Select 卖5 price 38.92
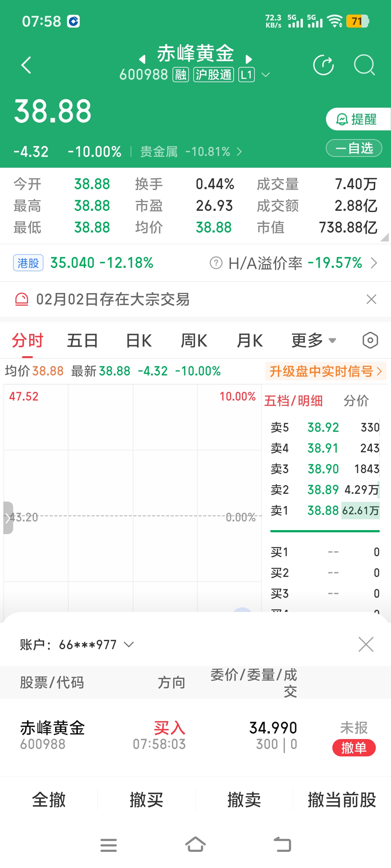The height and width of the screenshot is (868, 391). (323, 427)
